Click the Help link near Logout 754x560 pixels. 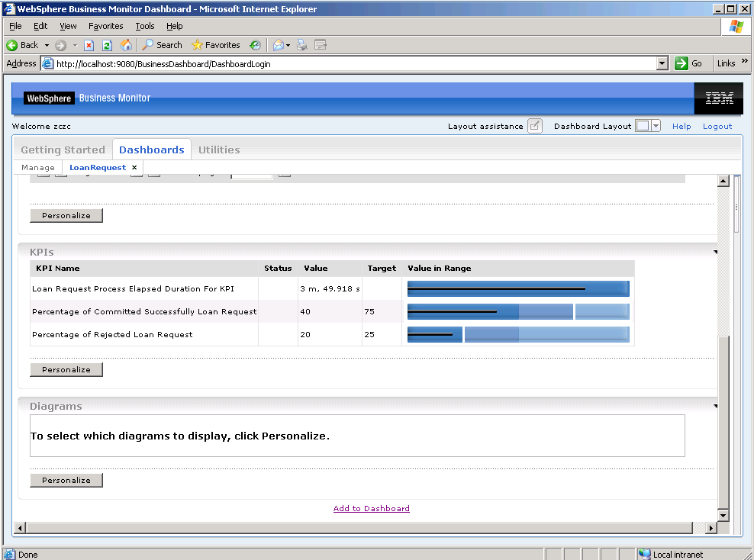[x=681, y=126]
